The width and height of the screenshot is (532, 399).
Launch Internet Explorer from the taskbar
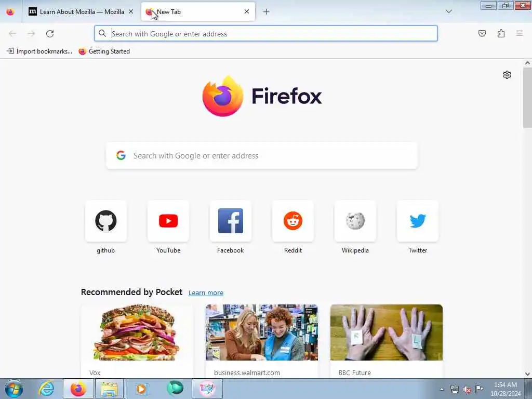click(46, 389)
